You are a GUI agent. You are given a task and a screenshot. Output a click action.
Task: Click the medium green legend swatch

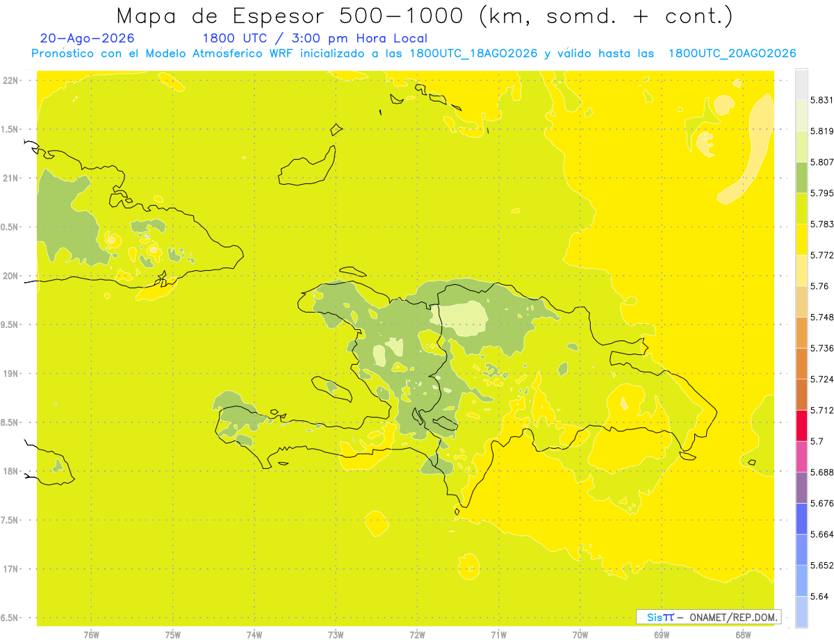(x=801, y=177)
